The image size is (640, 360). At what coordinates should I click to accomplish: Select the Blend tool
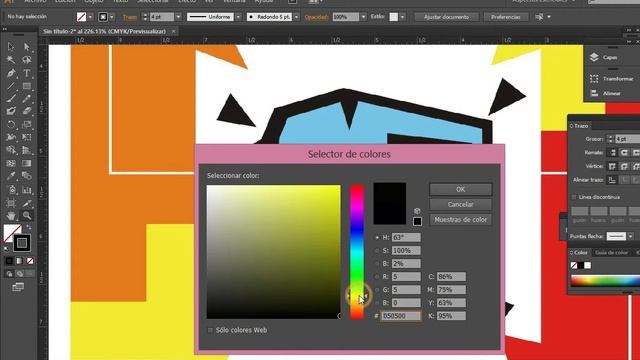(27, 176)
